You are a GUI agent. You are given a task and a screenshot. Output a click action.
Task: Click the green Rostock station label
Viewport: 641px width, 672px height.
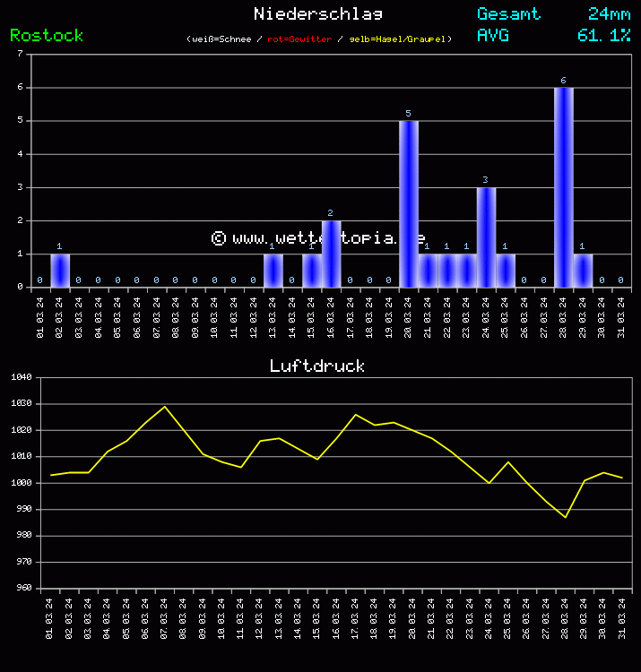pyautogui.click(x=47, y=35)
